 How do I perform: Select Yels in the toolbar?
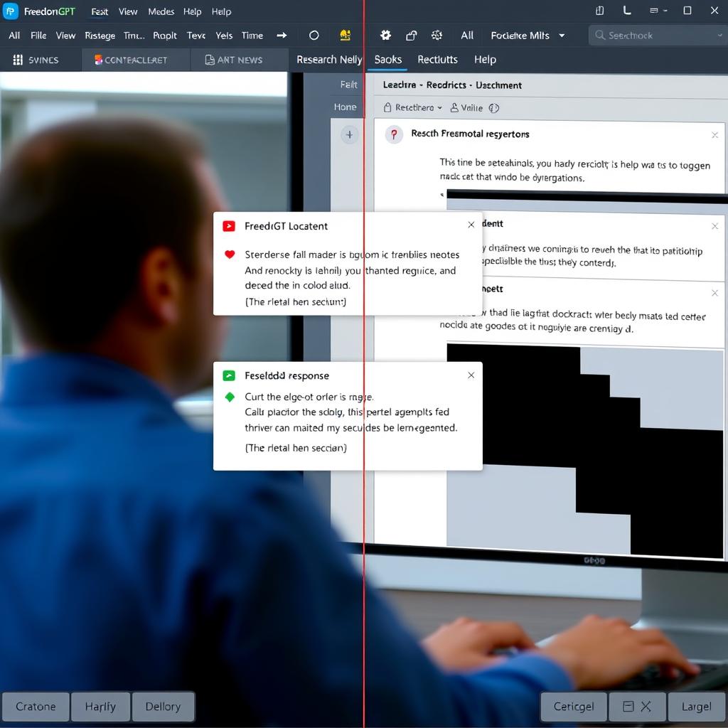(x=224, y=36)
